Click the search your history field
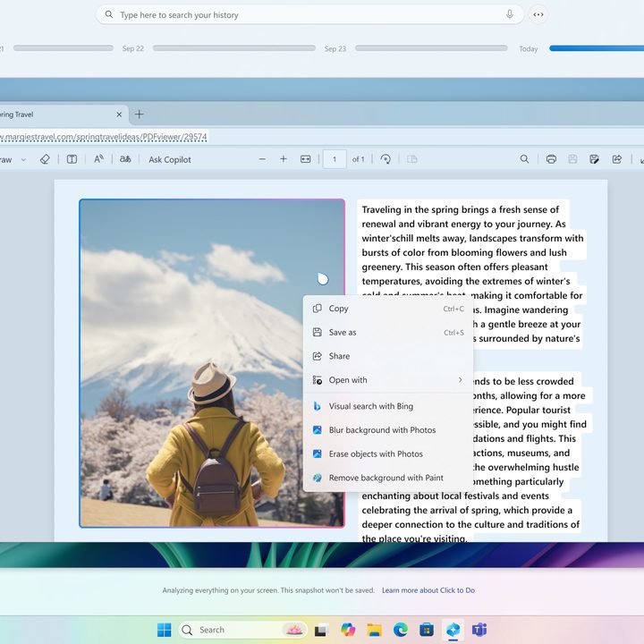 309,15
